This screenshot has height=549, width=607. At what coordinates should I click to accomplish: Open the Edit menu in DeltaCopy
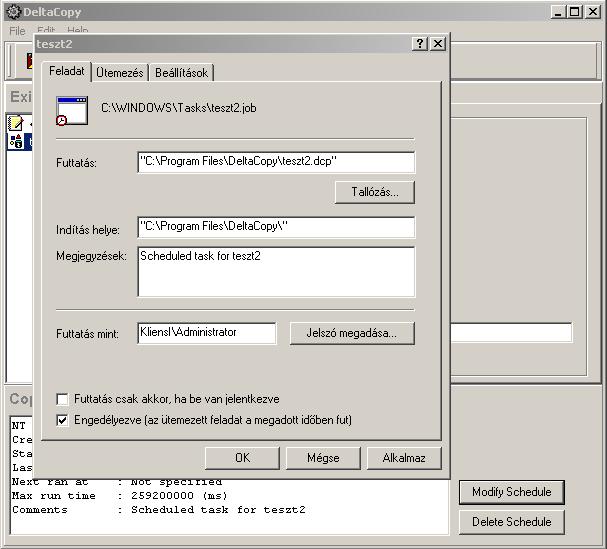click(46, 30)
